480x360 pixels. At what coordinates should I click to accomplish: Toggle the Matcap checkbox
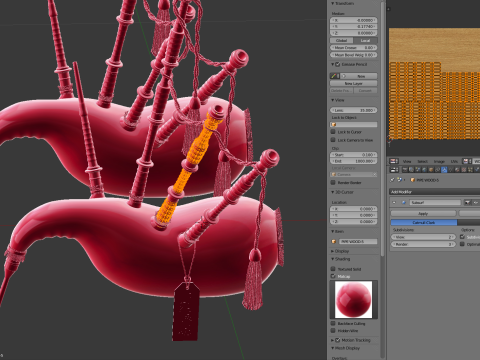tap(333, 276)
